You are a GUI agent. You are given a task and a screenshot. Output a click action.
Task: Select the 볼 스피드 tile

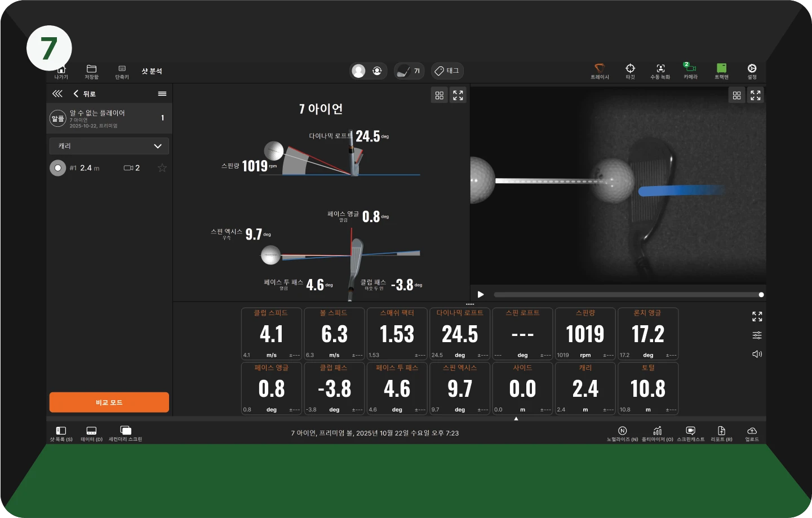click(334, 334)
